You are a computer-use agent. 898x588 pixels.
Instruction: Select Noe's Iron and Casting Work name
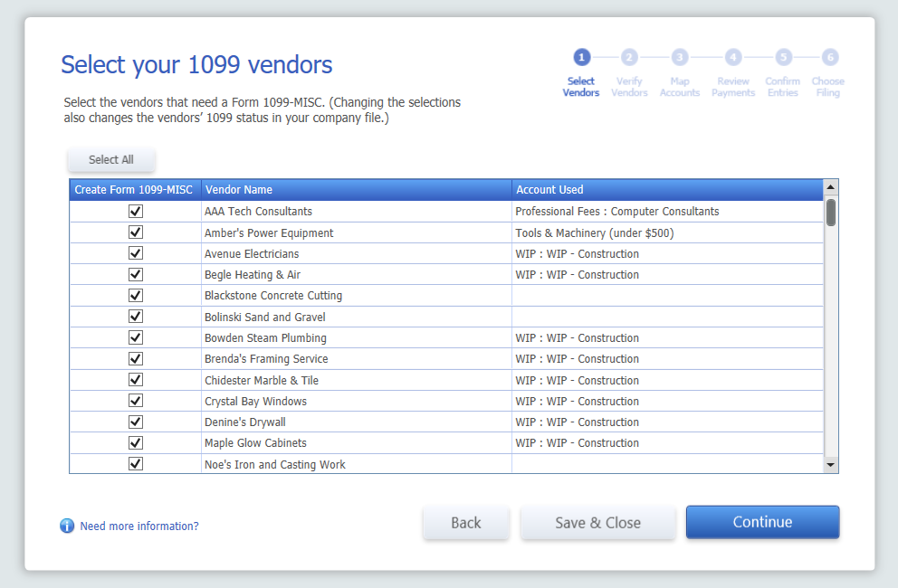pyautogui.click(x=275, y=464)
